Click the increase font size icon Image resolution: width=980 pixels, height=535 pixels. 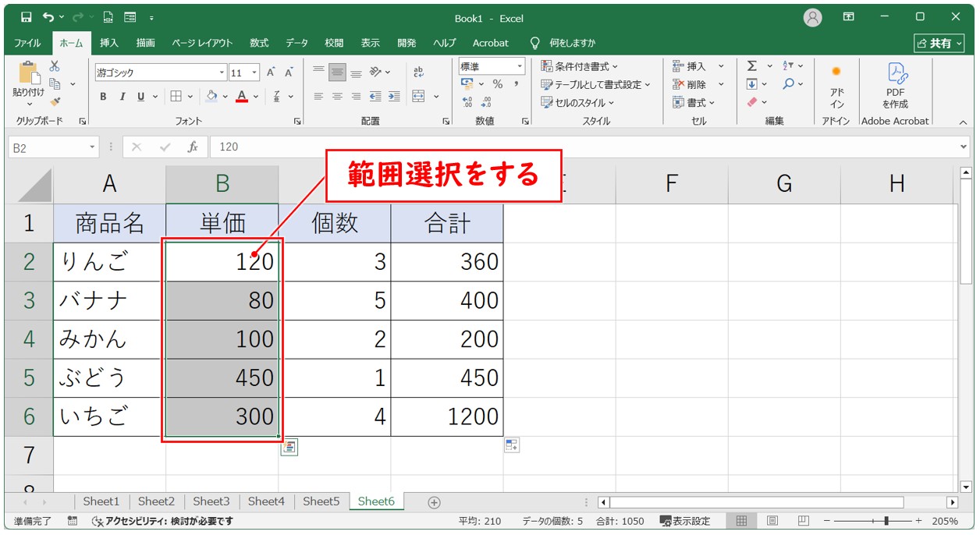271,73
